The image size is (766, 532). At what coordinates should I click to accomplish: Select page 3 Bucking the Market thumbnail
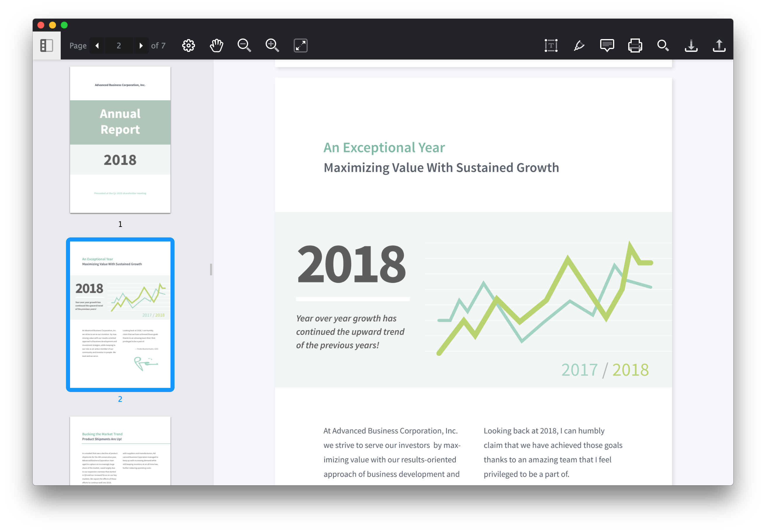click(120, 450)
